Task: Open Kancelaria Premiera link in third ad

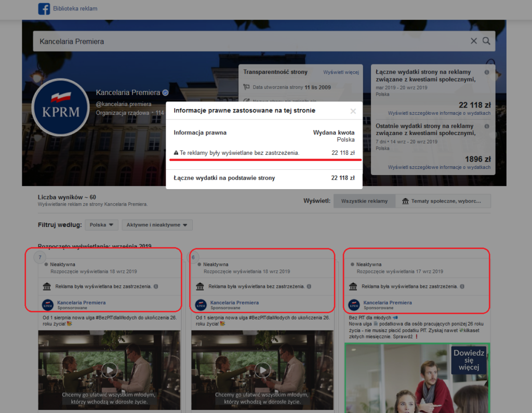Action: (x=388, y=302)
